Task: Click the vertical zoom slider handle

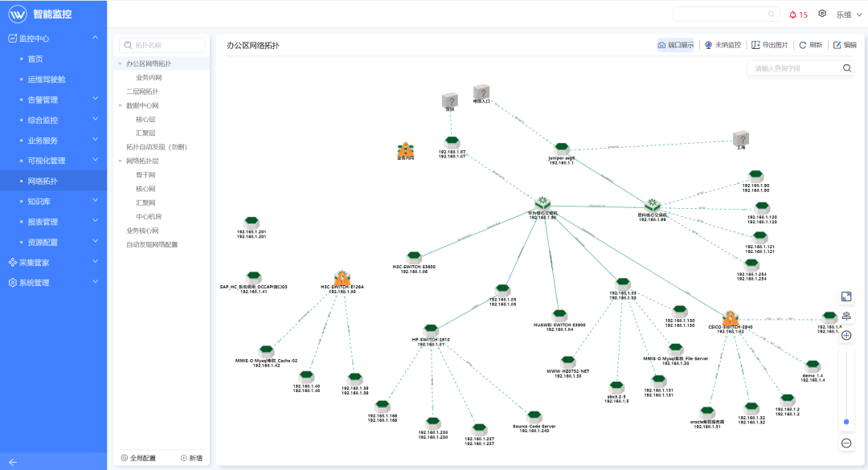Action: click(x=846, y=421)
